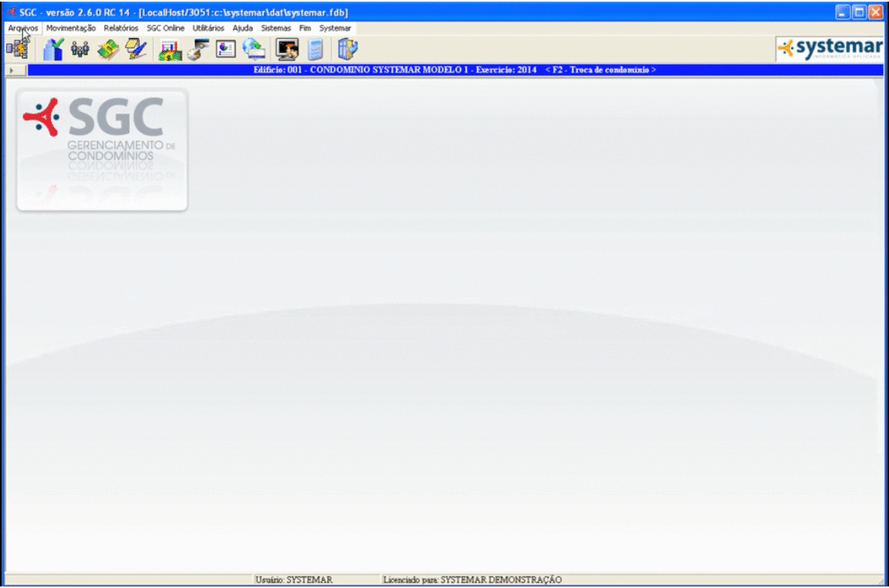Open the Utilitários menu
The width and height of the screenshot is (889, 588).
point(208,28)
